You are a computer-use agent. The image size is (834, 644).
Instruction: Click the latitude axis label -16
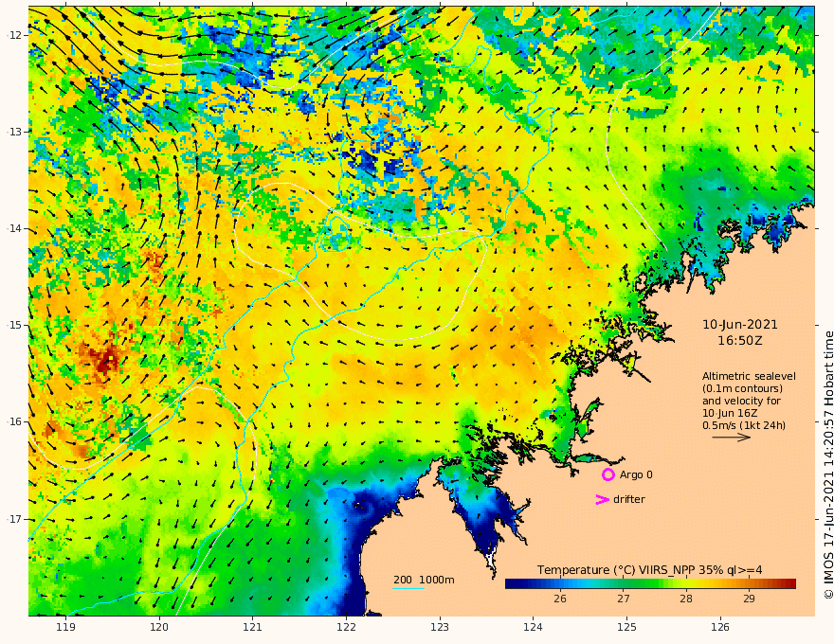[13, 421]
